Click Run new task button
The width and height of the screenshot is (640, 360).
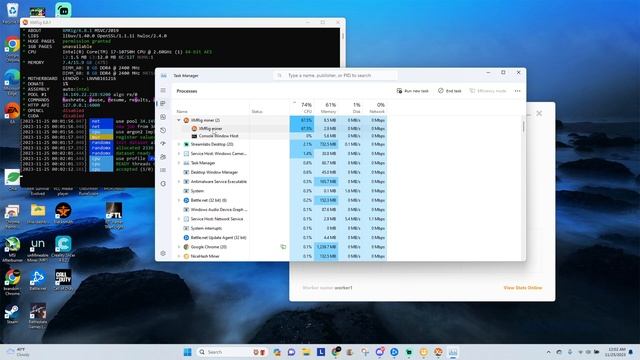point(413,91)
